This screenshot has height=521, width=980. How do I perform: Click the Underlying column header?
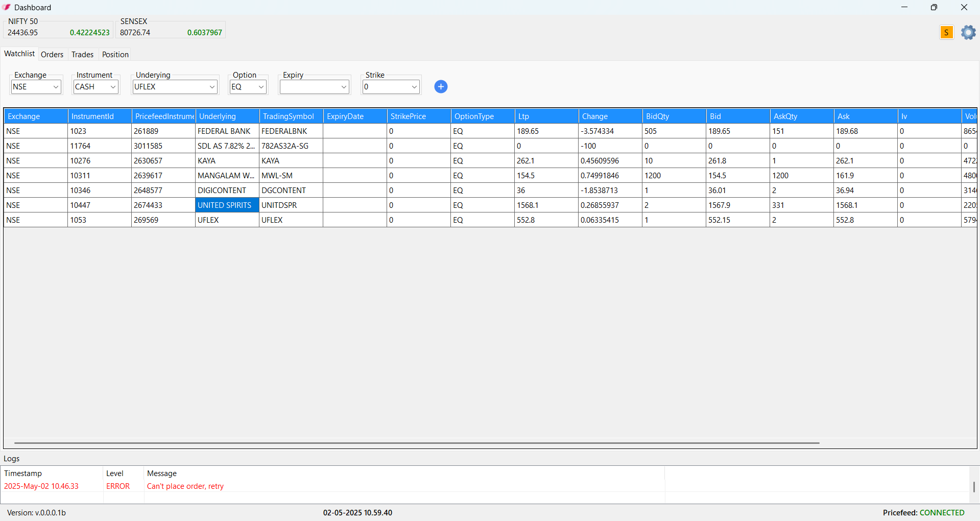click(x=227, y=116)
